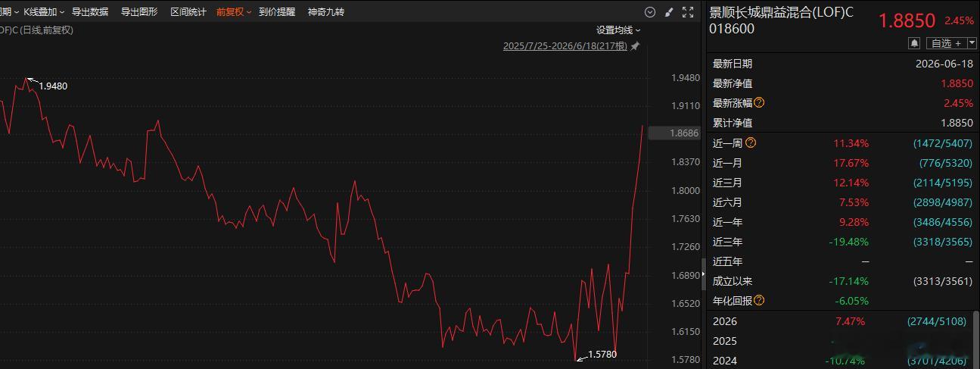Click 导出图形 in the toolbar
Screen dimensions: 980x369
coord(139,12)
